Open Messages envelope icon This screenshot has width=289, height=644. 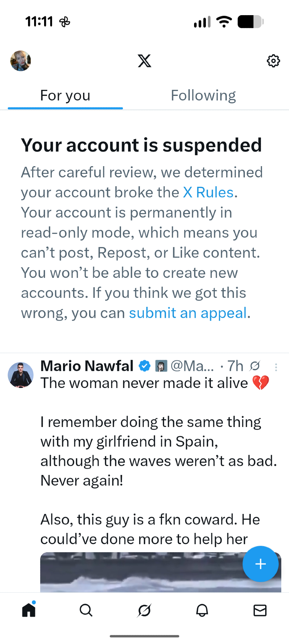[x=260, y=610]
